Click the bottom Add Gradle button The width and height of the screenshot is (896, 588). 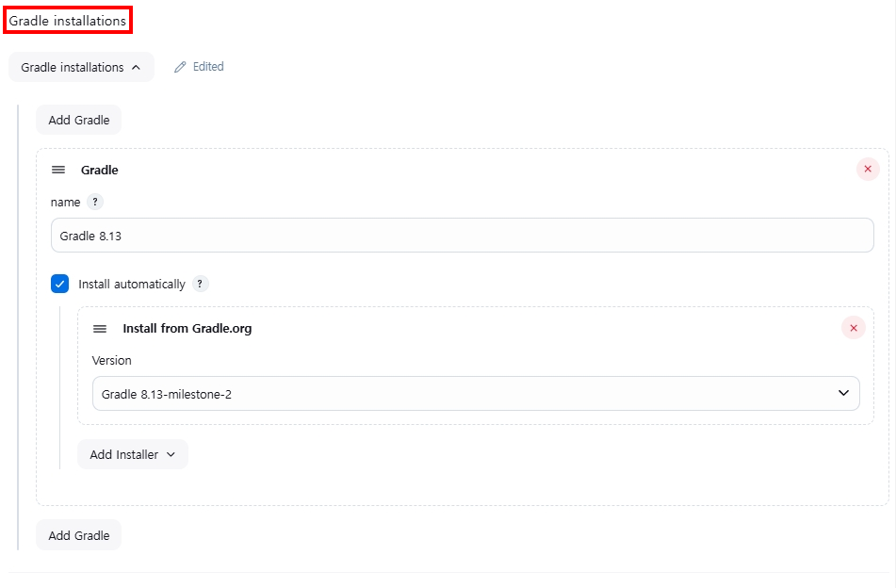(79, 535)
